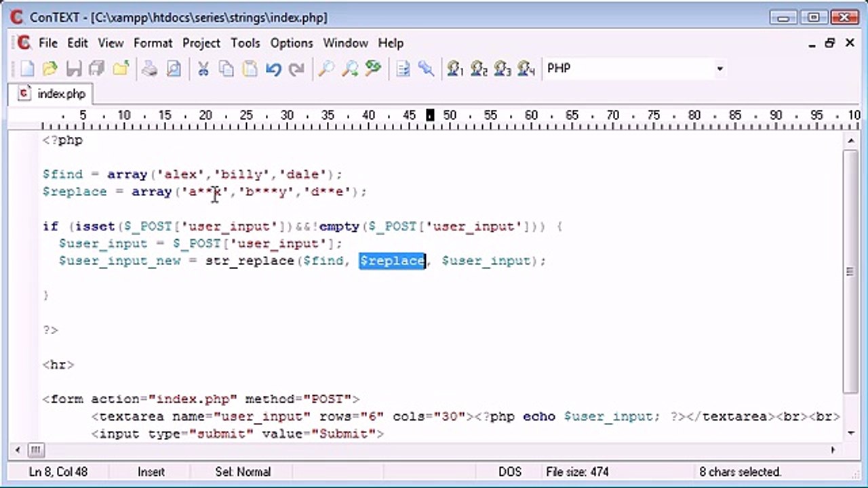Switch to the index.php tab
Image resolution: width=868 pixels, height=488 pixels.
click(x=53, y=94)
